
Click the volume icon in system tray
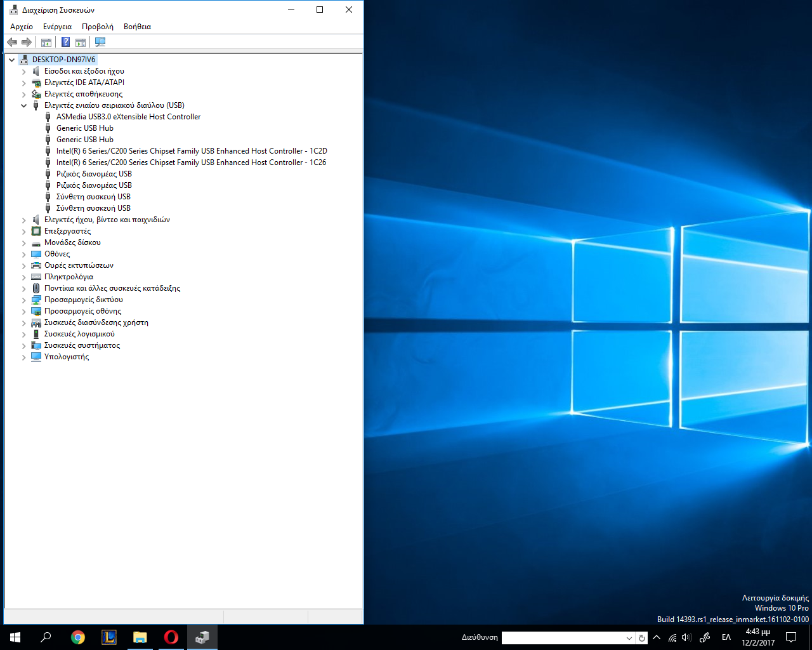[x=686, y=637]
